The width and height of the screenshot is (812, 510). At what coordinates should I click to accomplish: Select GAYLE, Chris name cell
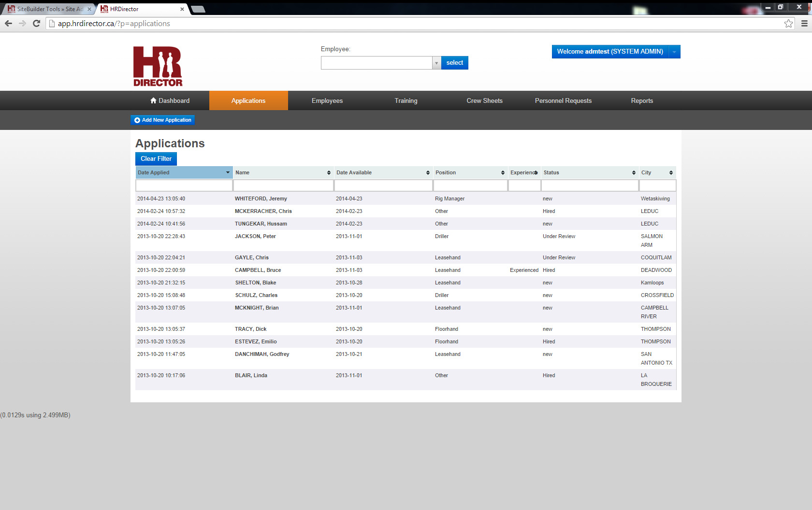(252, 257)
